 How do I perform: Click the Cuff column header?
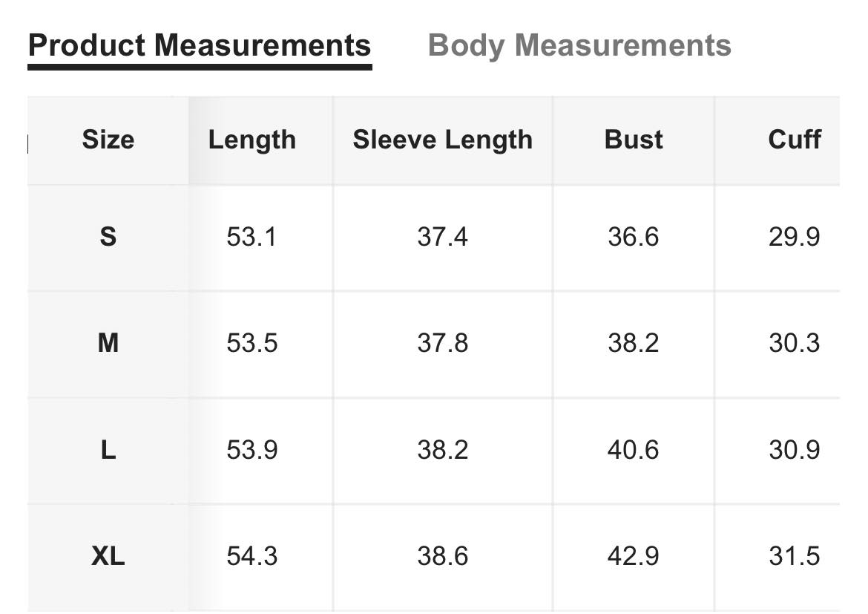[795, 140]
